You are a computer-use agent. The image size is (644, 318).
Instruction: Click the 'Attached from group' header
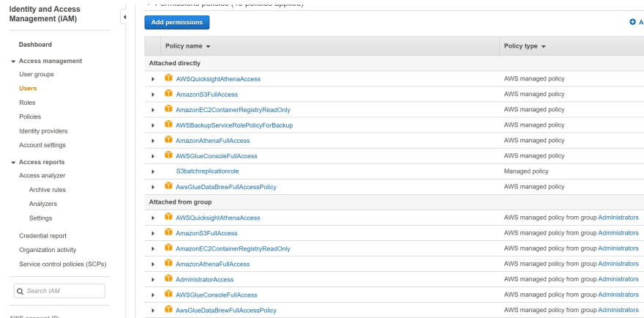[x=180, y=202]
